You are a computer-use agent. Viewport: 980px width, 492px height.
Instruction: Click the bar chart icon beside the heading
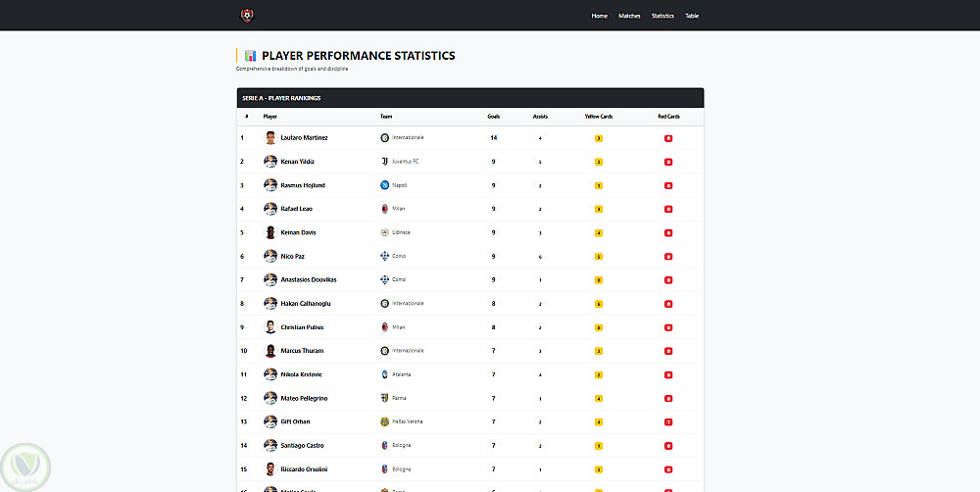pyautogui.click(x=250, y=56)
